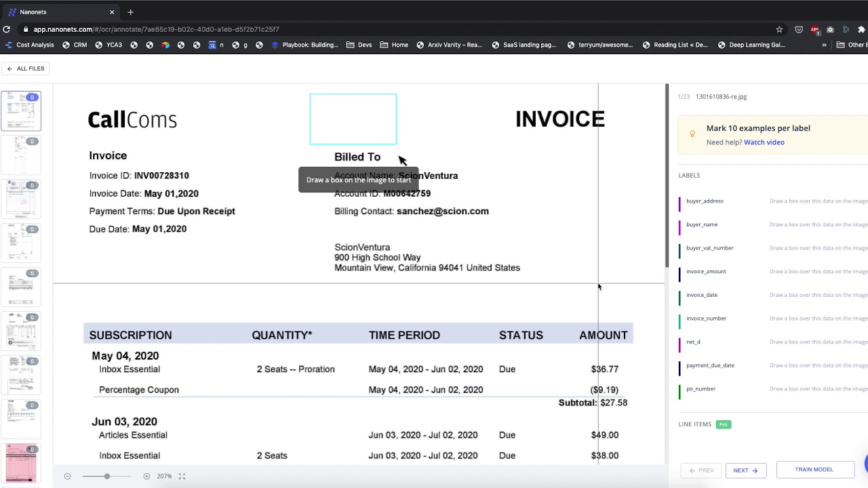The width and height of the screenshot is (868, 488).
Task: Open the Home bookmarks folder
Action: [x=394, y=45]
